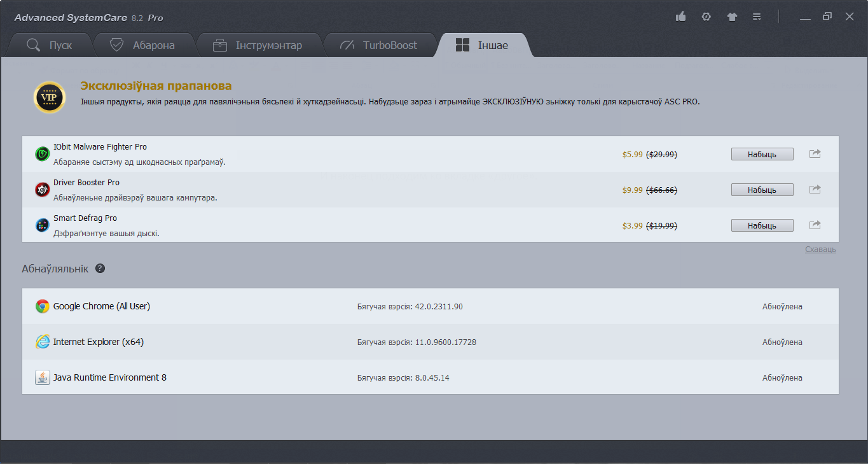This screenshot has height=464, width=868.
Task: Click the Абнаўляльнік section label
Action: point(55,269)
